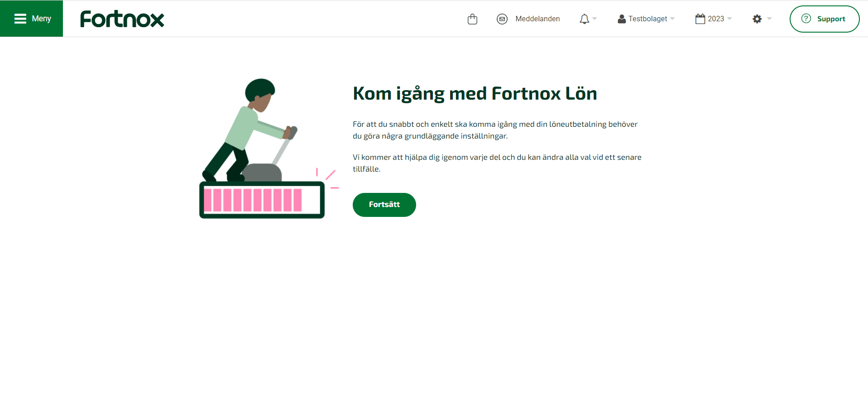Expand the notifications dropdown arrow

click(595, 19)
